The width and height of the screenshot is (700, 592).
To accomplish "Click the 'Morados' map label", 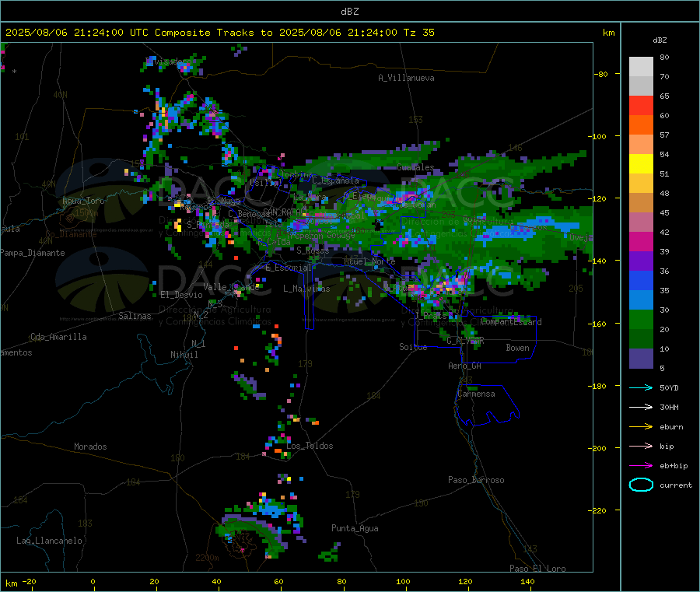I will [90, 447].
